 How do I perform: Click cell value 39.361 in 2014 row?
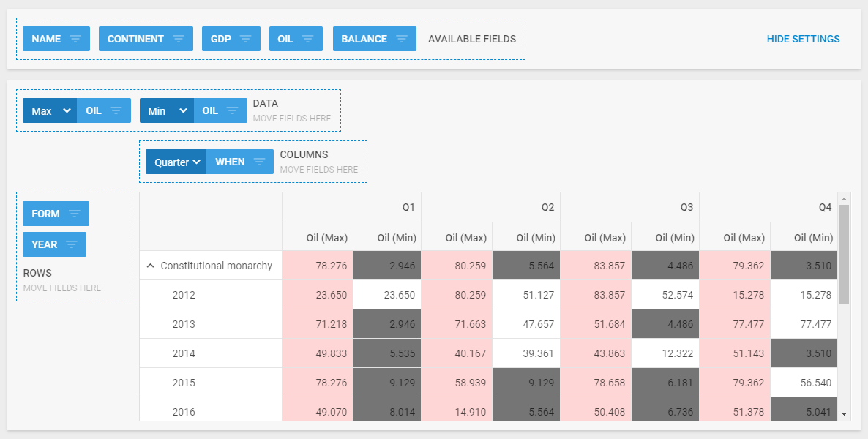pos(526,353)
